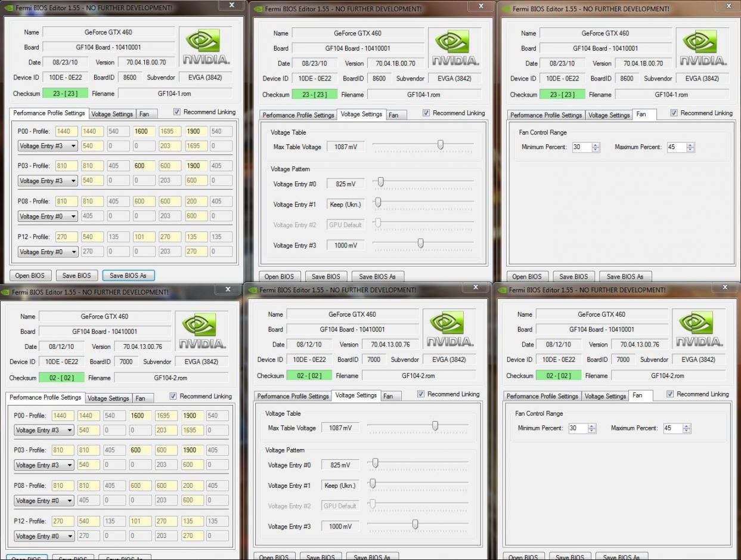The width and height of the screenshot is (741, 560).
Task: Click Save BIOS in GF104-1 Performance Profile window
Action: pos(77,276)
